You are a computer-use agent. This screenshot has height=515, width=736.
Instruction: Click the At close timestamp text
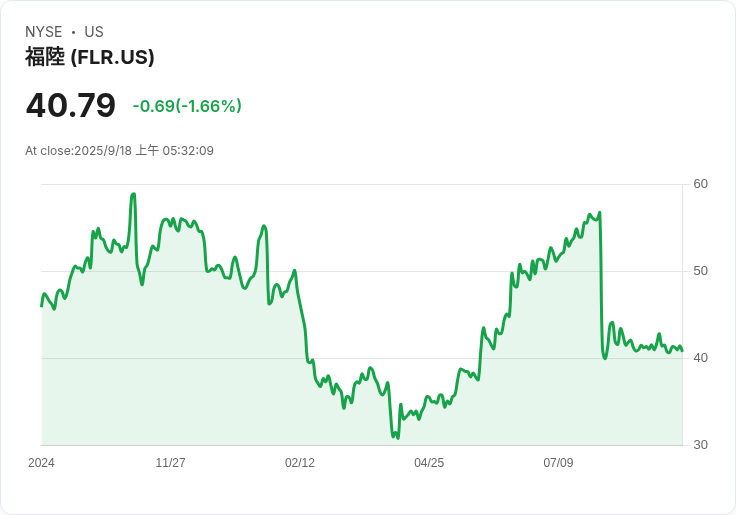click(x=119, y=151)
